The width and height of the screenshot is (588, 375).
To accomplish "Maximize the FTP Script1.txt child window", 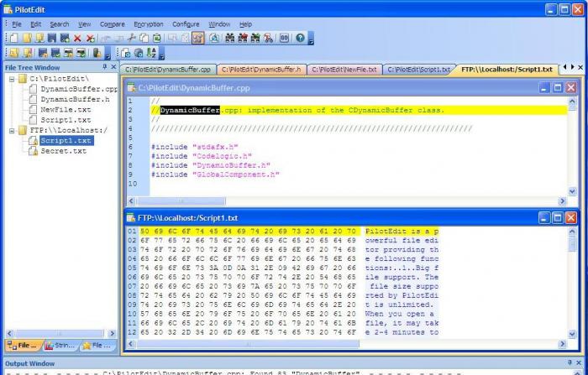I will 557,217.
